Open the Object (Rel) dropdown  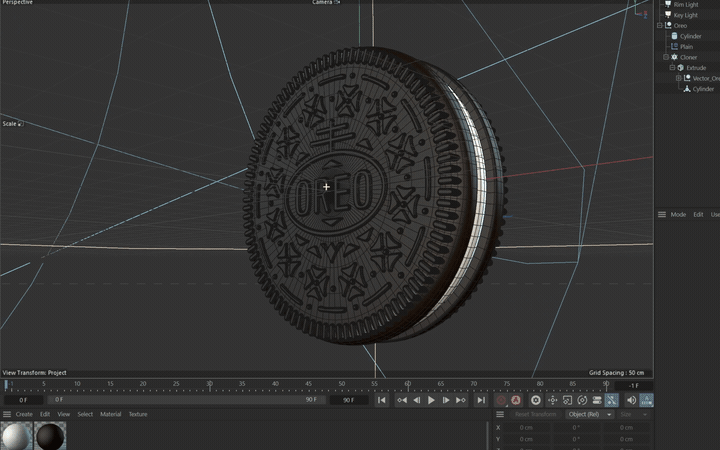(x=590, y=414)
